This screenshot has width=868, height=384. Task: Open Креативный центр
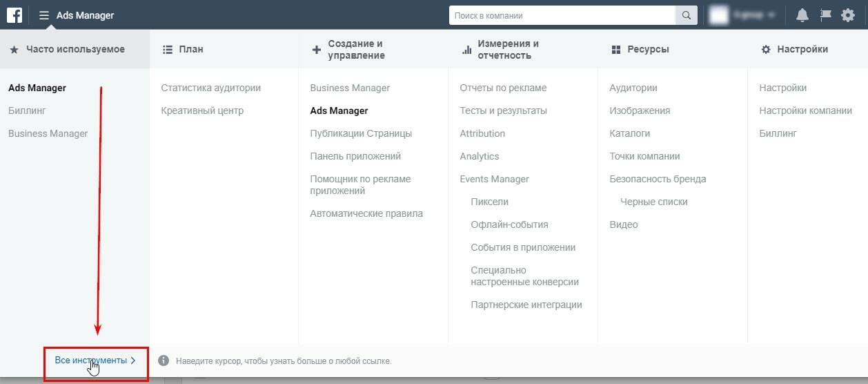[202, 111]
